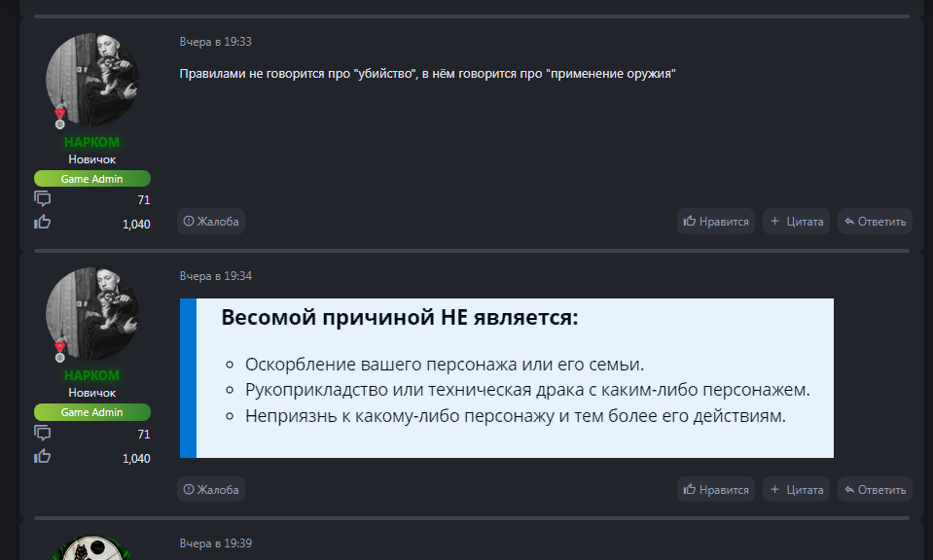This screenshot has height=560, width=933.
Task: Open the timestamp link Вчера в 19:39
Action: click(216, 543)
